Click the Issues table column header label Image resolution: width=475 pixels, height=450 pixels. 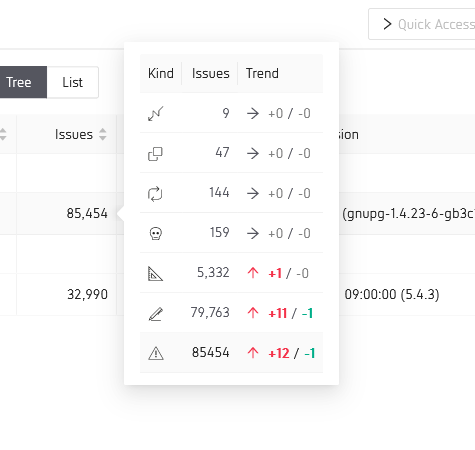(74, 134)
